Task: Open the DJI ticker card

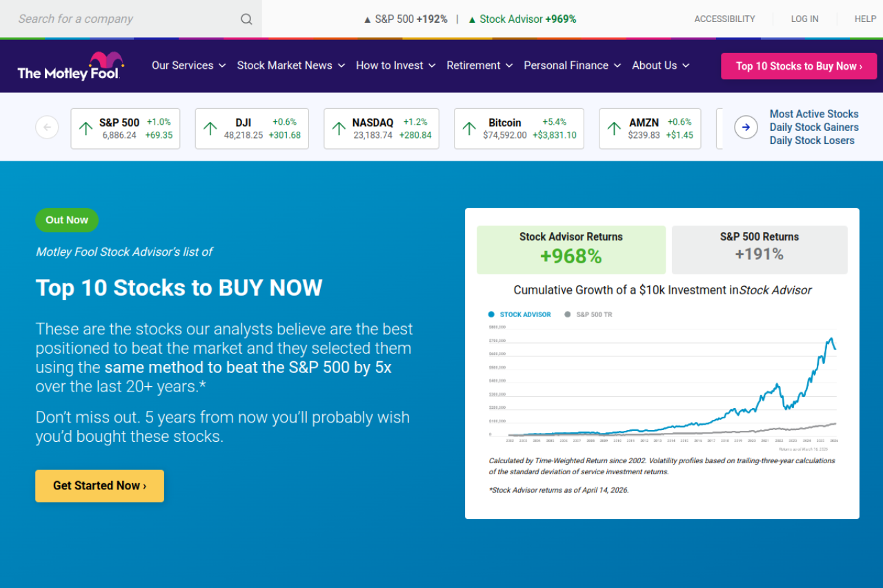Action: coord(252,129)
